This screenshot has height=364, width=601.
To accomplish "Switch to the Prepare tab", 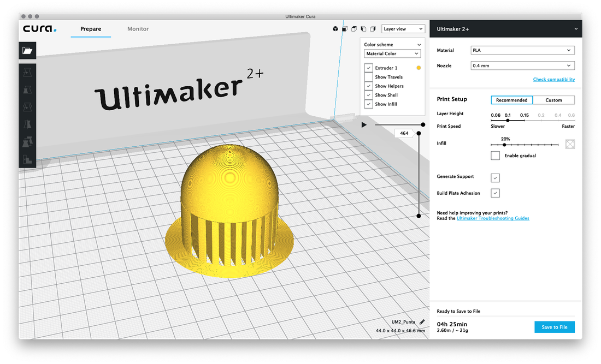I will pyautogui.click(x=91, y=29).
